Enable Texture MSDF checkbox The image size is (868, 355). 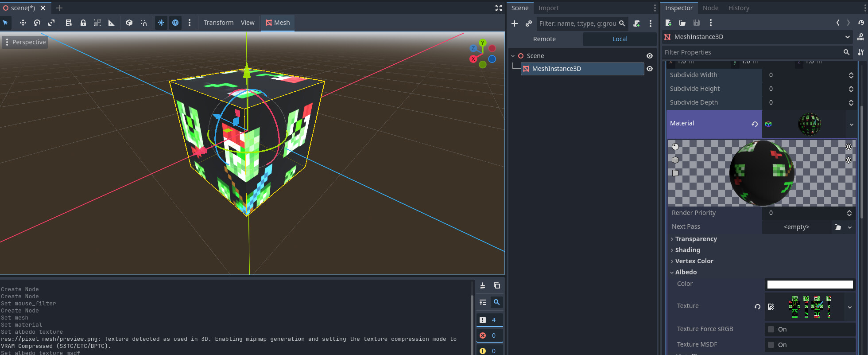(771, 345)
